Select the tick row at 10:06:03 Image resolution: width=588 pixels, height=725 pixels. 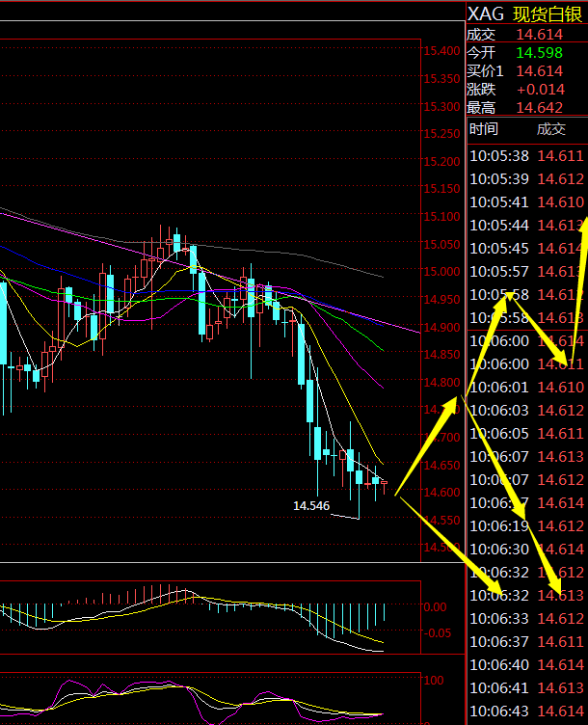tap(525, 410)
